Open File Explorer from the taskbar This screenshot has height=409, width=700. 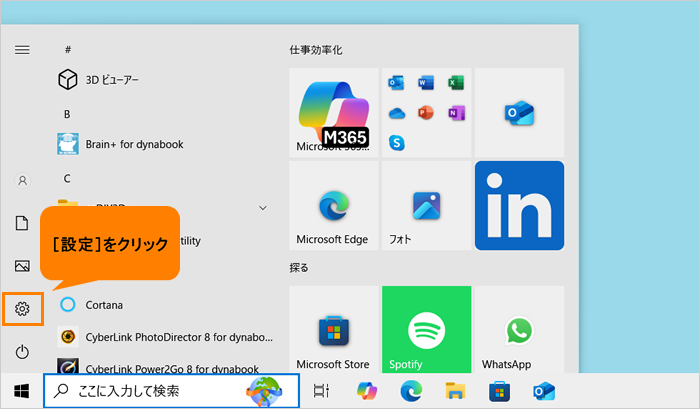click(455, 391)
